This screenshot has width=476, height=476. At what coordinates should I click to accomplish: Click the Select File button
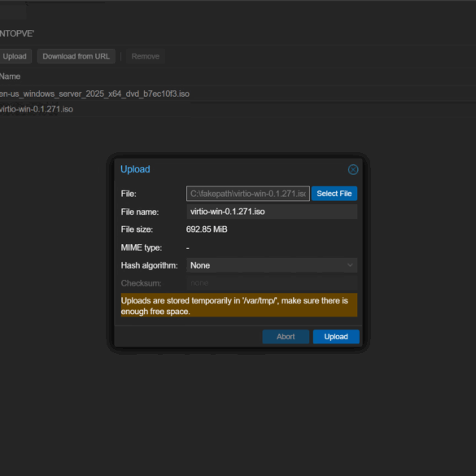pos(334,194)
